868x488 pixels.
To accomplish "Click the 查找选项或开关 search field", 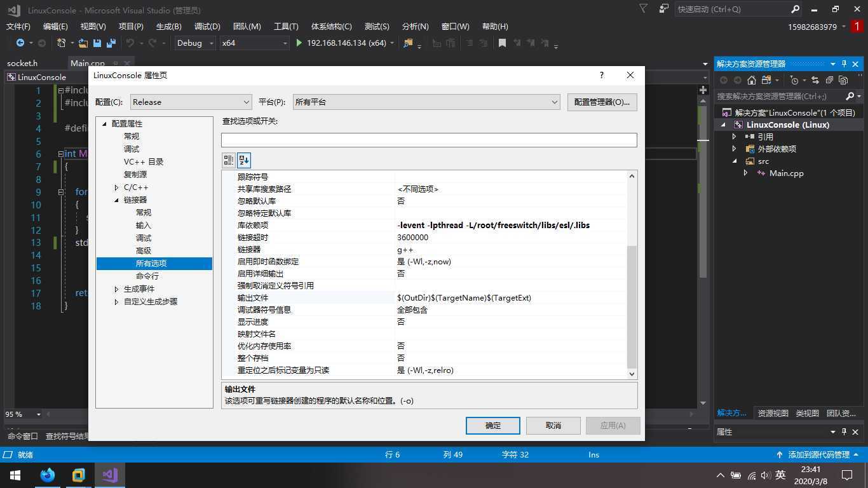I will click(x=429, y=140).
